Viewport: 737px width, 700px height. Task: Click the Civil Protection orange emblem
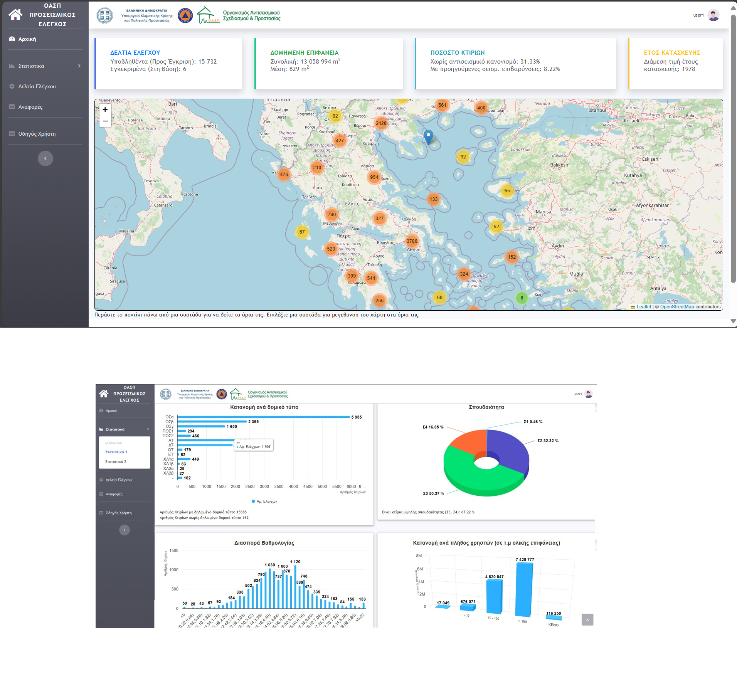185,15
